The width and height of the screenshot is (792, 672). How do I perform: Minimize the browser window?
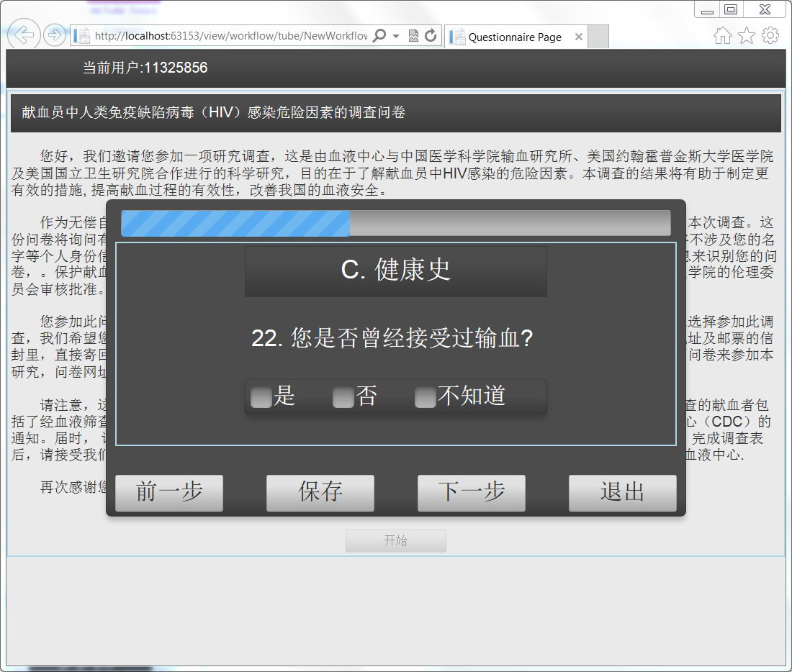coord(707,10)
